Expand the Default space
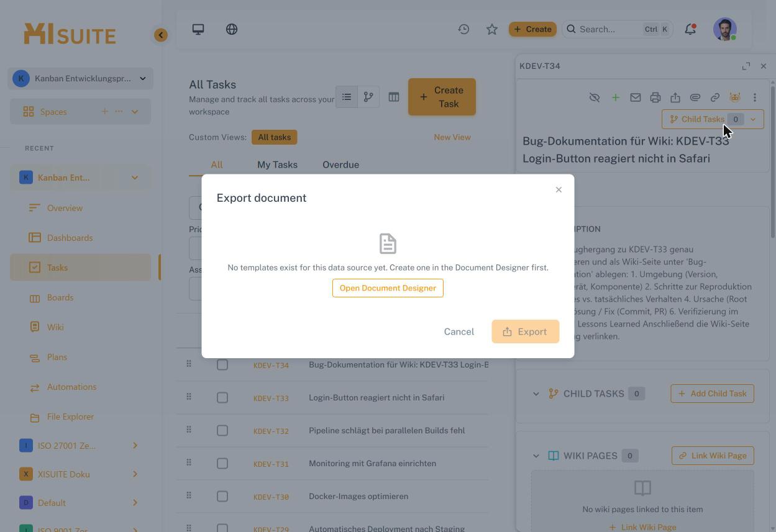Image resolution: width=776 pixels, height=532 pixels. [x=135, y=503]
